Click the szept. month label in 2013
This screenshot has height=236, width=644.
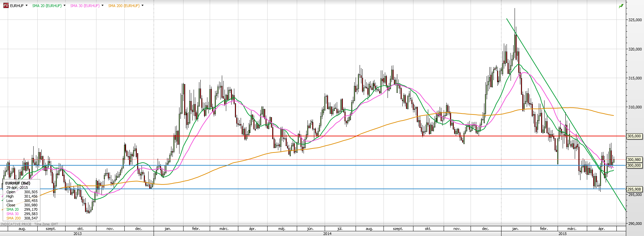(x=51, y=229)
